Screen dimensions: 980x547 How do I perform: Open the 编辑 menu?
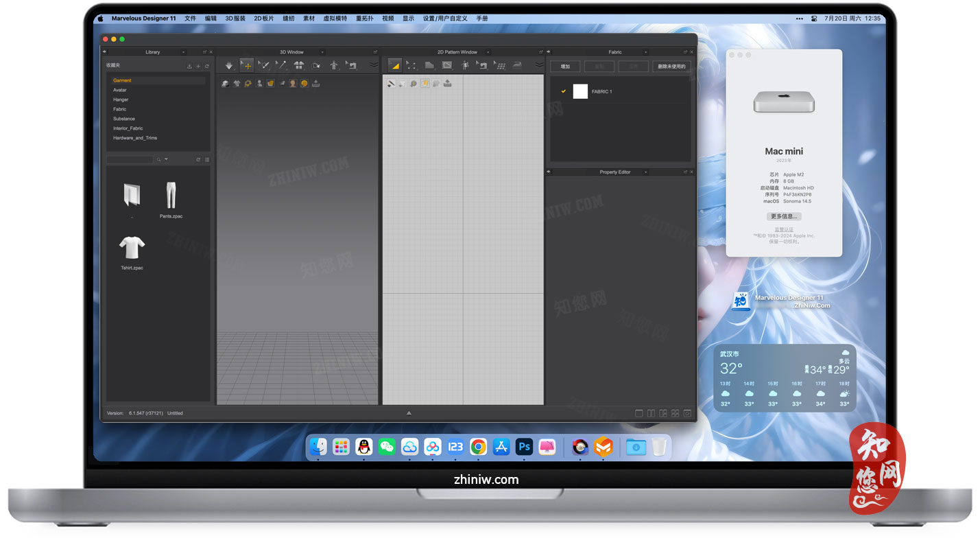click(x=211, y=19)
